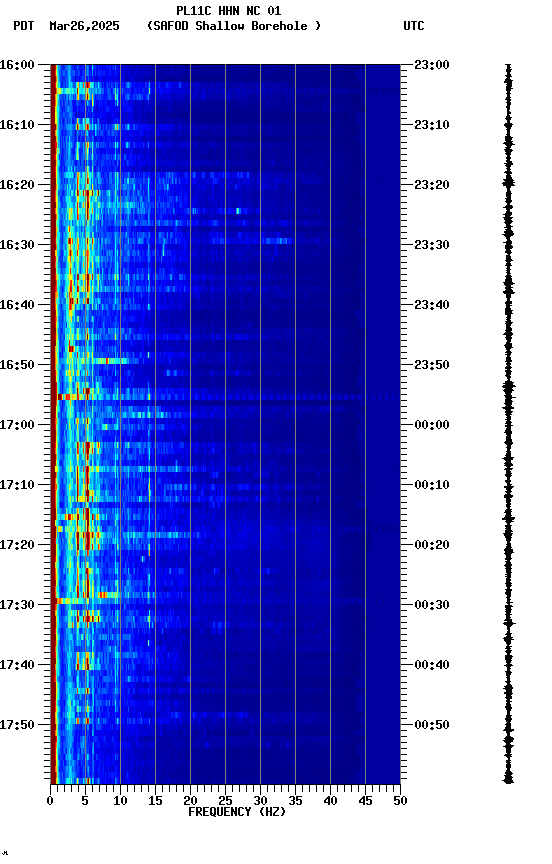Select the 17:00 PDT time label
552x864 pixels.
point(17,425)
